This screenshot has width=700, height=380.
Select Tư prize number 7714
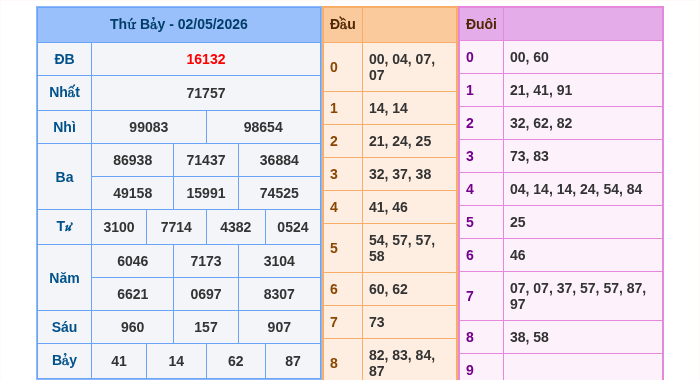[x=176, y=227]
